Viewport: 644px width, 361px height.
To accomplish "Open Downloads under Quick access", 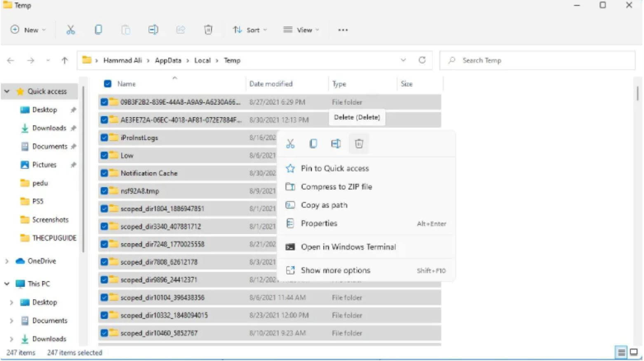I will (49, 128).
